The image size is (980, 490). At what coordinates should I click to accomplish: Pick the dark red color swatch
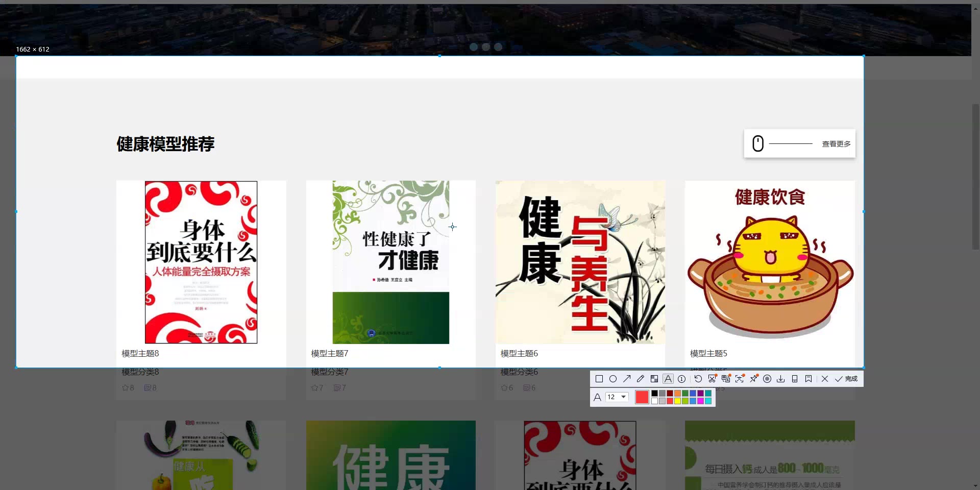pyautogui.click(x=670, y=394)
